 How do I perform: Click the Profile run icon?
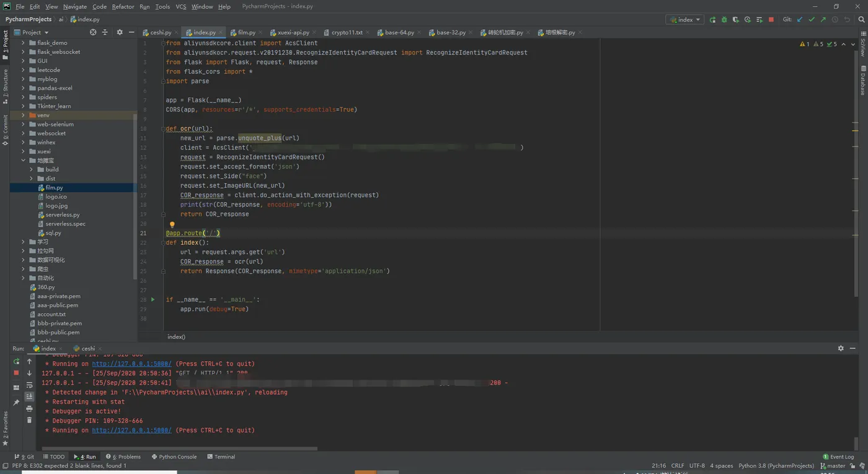[748, 19]
